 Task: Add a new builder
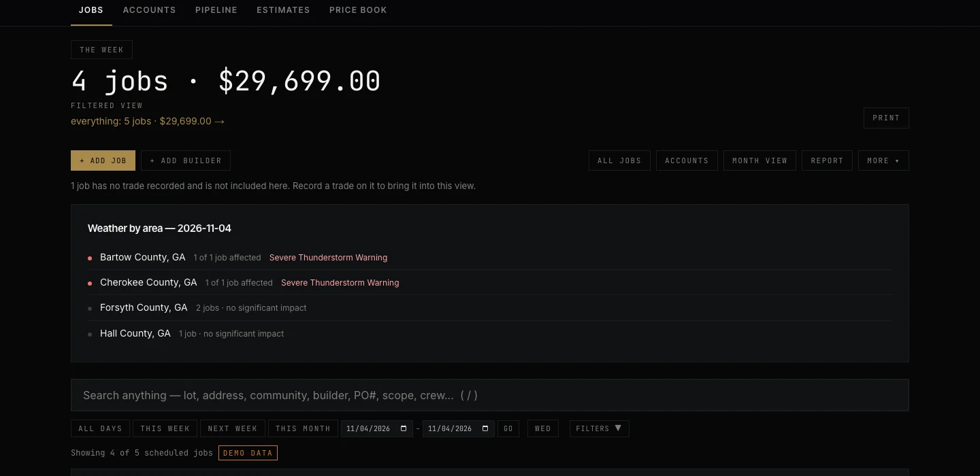point(186,160)
